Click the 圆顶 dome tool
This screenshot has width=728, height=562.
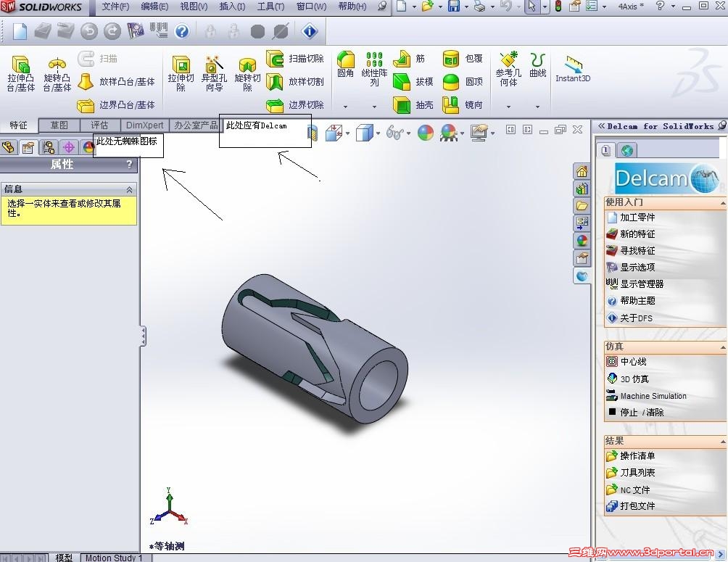tap(463, 82)
